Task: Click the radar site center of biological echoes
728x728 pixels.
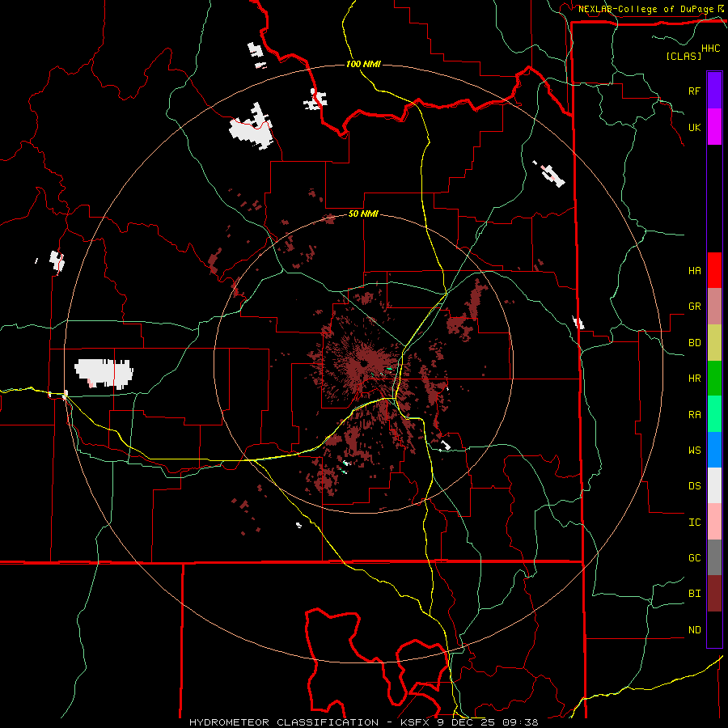Action: [363, 363]
